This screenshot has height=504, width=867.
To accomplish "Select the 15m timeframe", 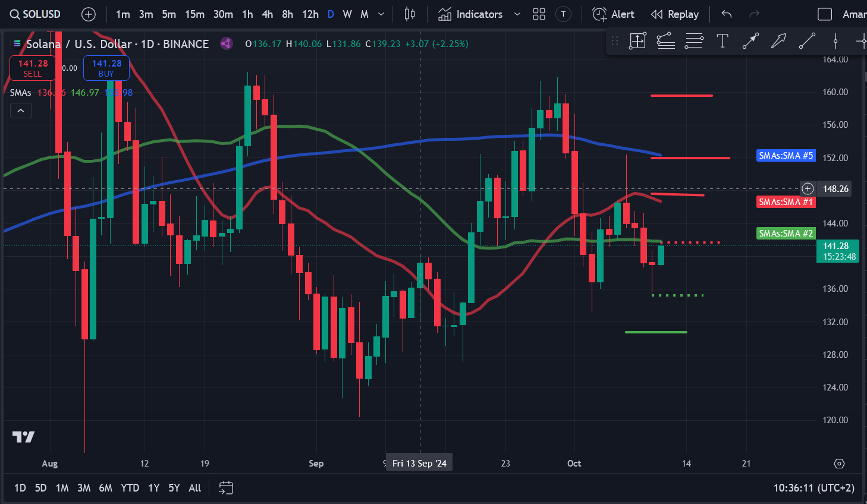I will [x=195, y=14].
